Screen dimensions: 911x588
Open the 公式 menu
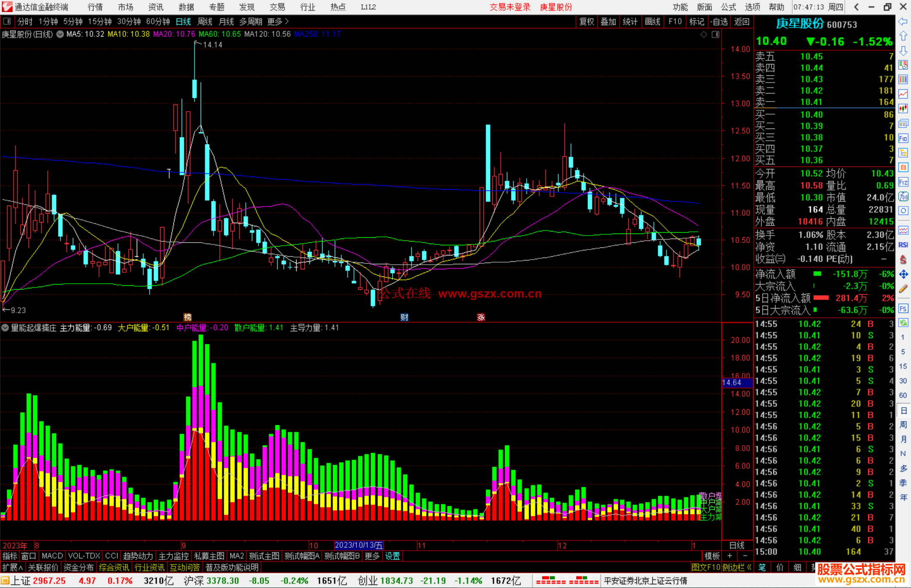click(728, 7)
